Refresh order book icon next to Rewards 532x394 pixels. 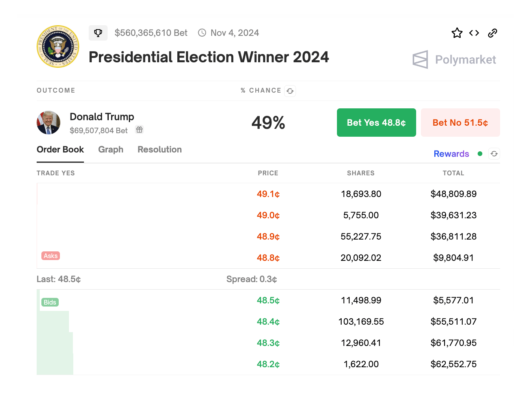(494, 154)
